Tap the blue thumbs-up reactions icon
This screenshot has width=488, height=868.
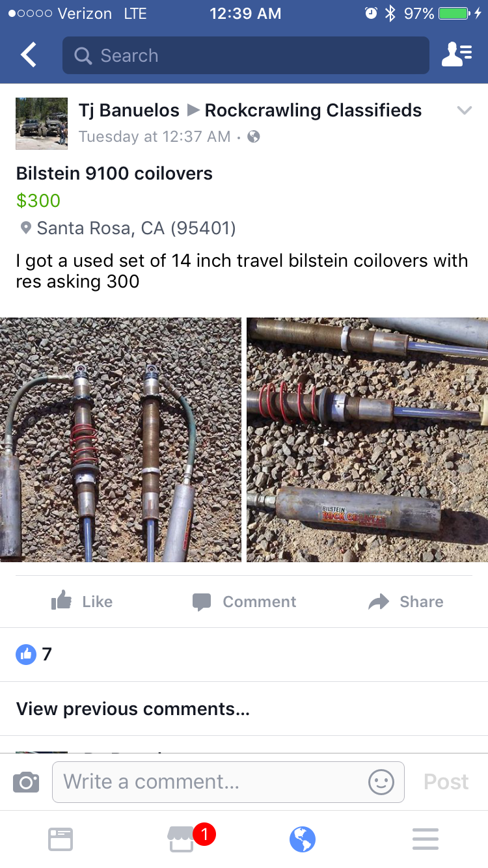[x=26, y=655]
